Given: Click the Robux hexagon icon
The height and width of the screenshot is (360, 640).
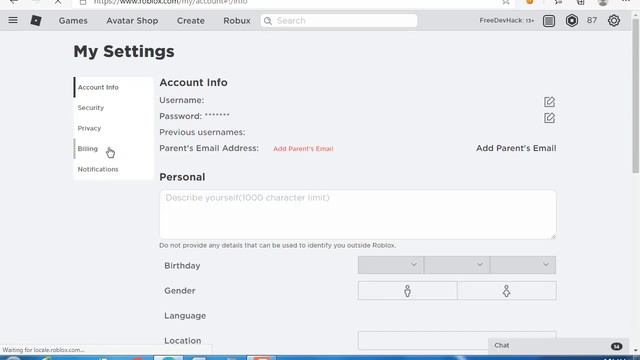Looking at the screenshot, I should (x=571, y=20).
